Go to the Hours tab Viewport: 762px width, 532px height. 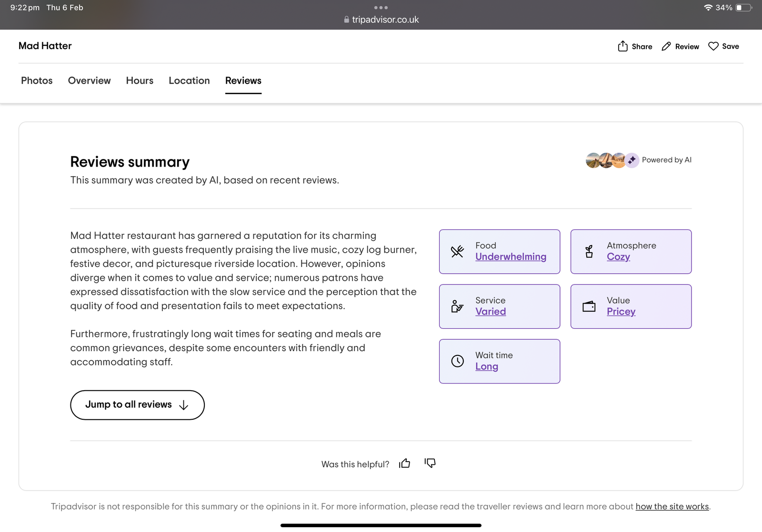tap(140, 80)
